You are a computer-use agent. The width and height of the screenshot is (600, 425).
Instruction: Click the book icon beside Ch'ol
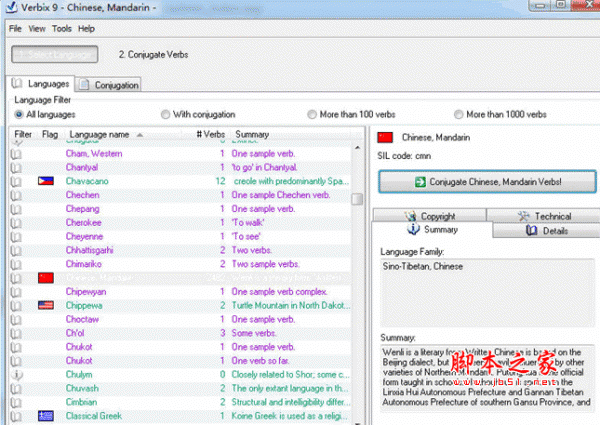(16, 333)
